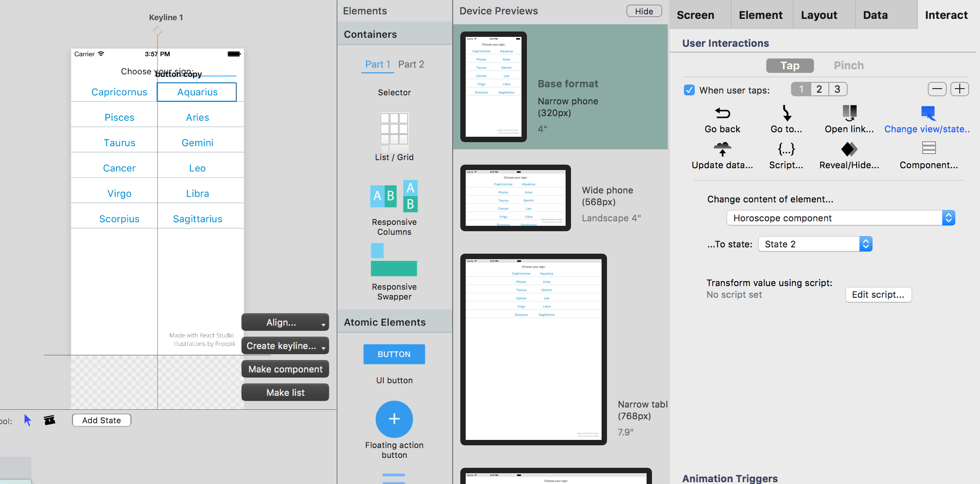Select the Aquarius button on the canvas
The height and width of the screenshot is (484, 980).
tap(197, 92)
